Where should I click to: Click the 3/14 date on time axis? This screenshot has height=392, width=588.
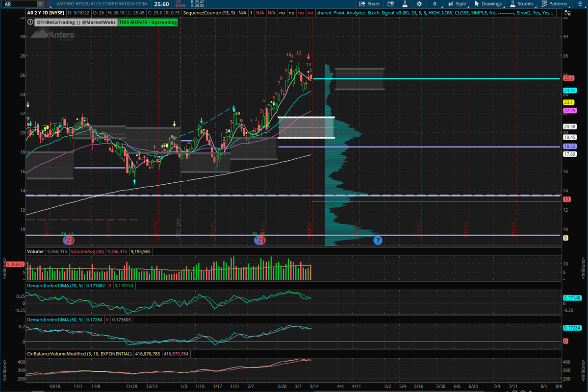click(x=314, y=386)
